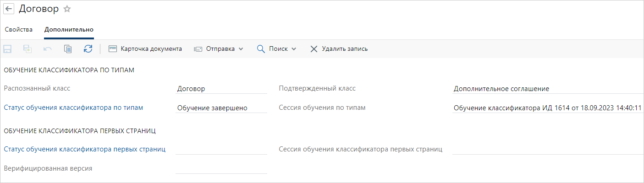Click the empty Верифицированная версия field
The width and height of the screenshot is (644, 183).
tap(221, 168)
